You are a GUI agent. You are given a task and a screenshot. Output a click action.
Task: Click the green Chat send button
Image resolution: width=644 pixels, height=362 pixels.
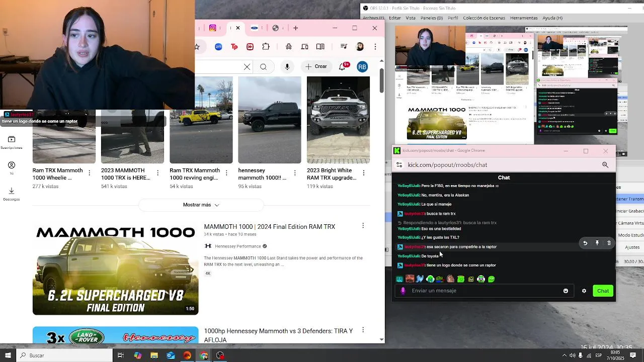(x=603, y=291)
